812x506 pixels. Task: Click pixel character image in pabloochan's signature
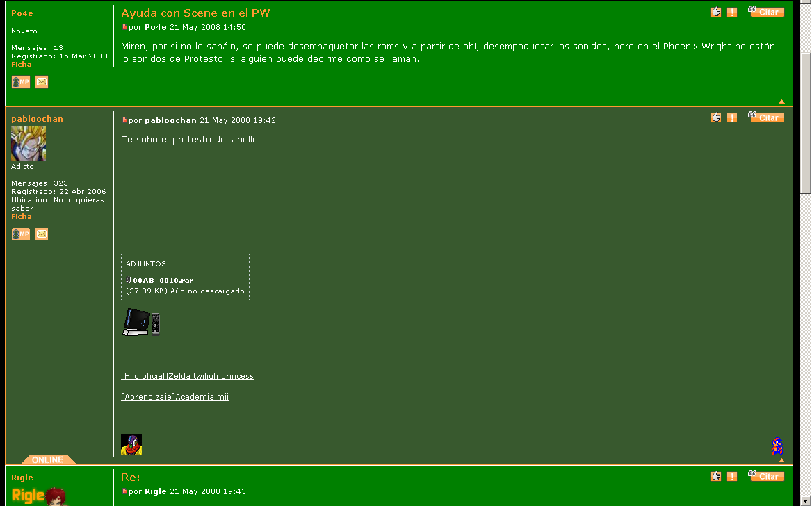(x=131, y=445)
